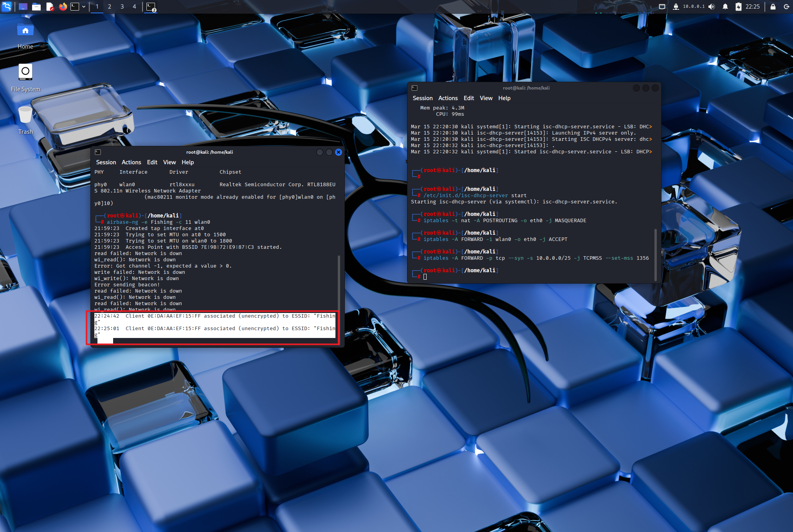
Task: Switch to workspace 2
Action: coord(110,7)
